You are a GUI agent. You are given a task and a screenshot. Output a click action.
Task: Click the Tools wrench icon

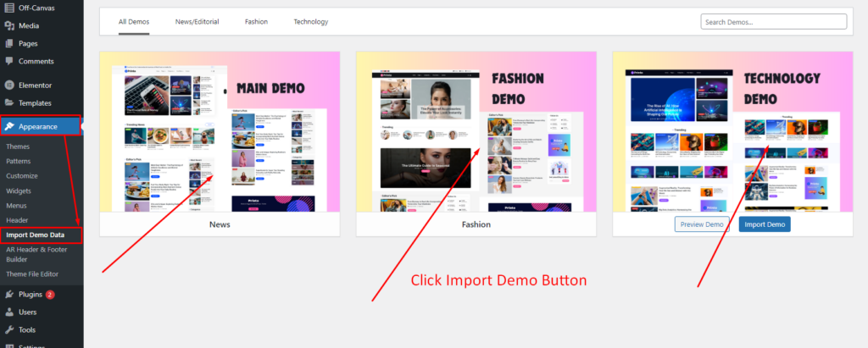[8, 329]
